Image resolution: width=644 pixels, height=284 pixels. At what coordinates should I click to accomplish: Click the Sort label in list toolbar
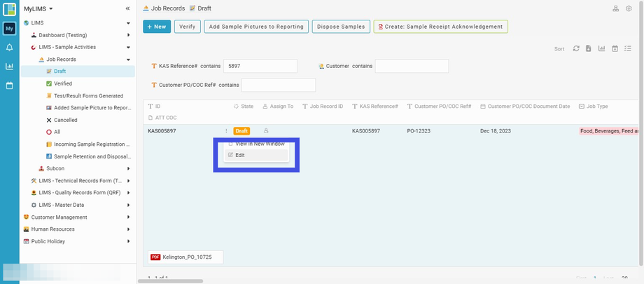point(559,49)
